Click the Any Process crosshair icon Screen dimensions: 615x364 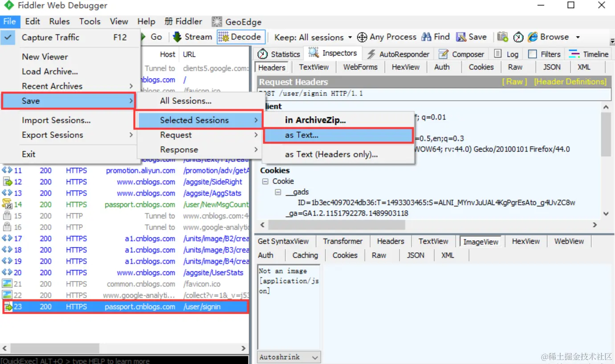click(x=362, y=37)
